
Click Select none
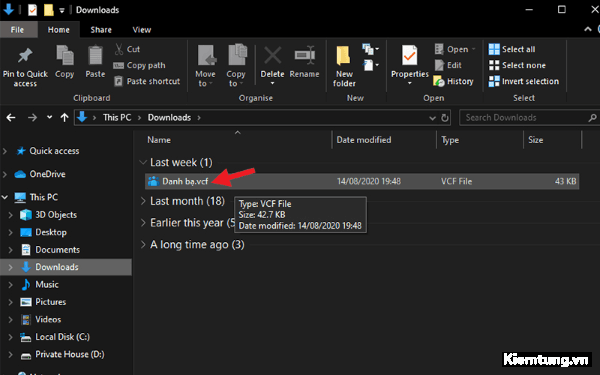tap(517, 65)
